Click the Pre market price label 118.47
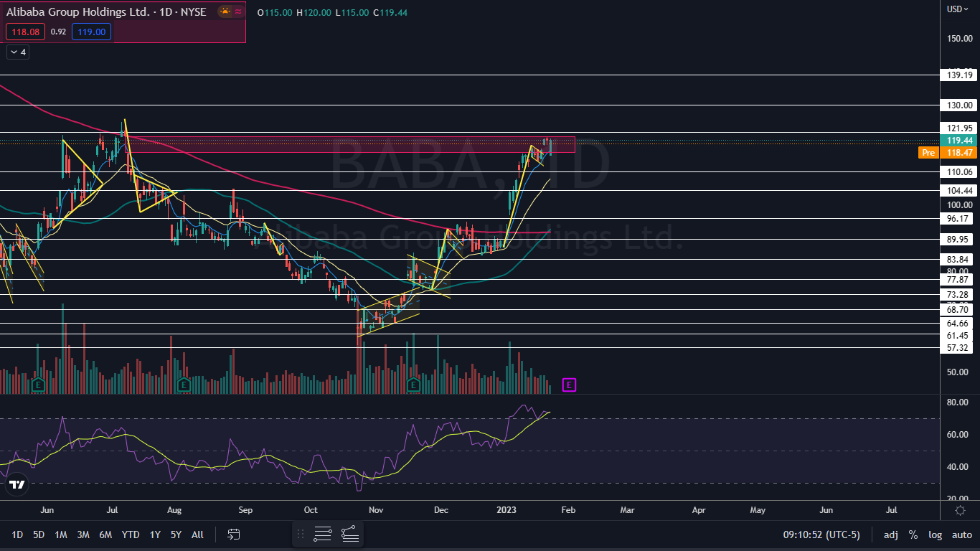Screen dimensions: 980x551 click(947, 152)
